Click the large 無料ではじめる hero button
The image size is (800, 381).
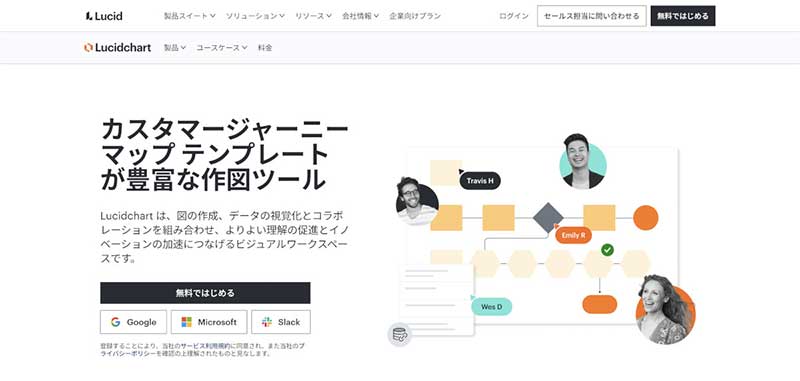click(205, 293)
